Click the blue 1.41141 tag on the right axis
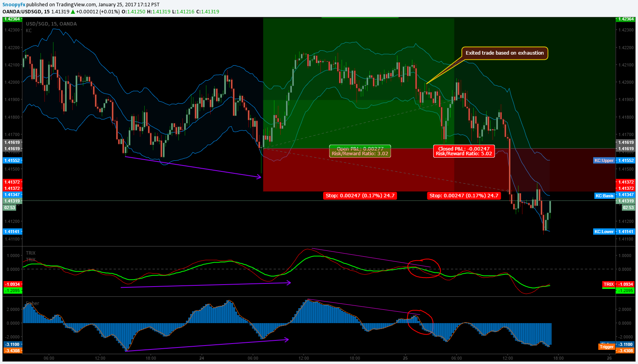Screen dimensions: 638x364 [626, 232]
